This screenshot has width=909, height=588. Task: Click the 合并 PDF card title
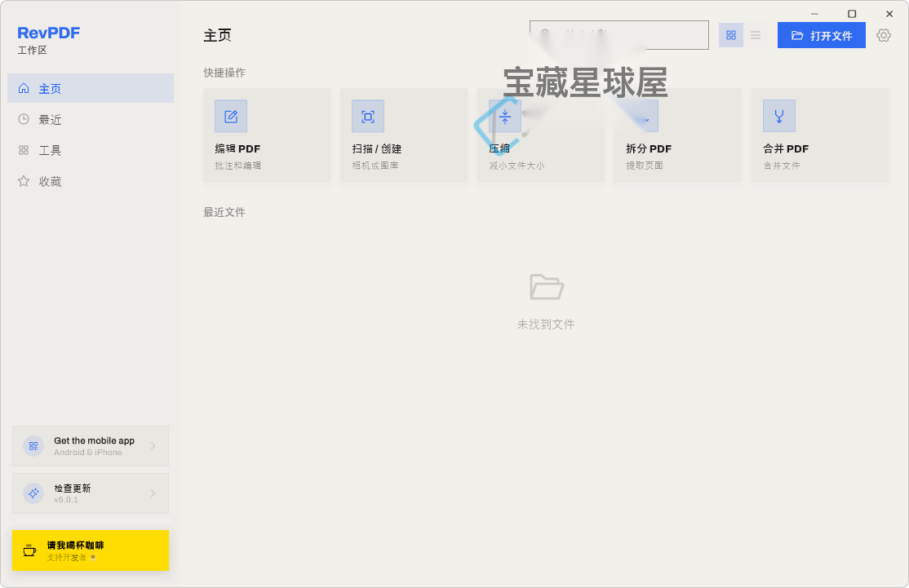786,149
